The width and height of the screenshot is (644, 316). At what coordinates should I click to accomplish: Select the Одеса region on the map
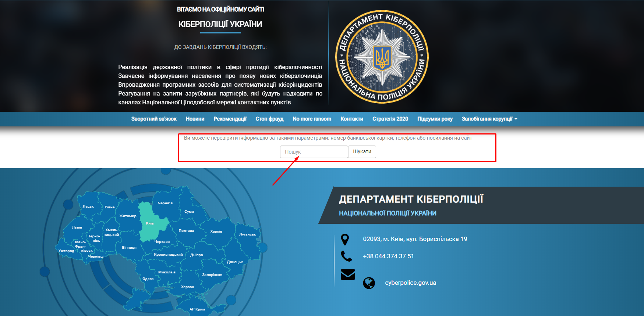point(148,279)
